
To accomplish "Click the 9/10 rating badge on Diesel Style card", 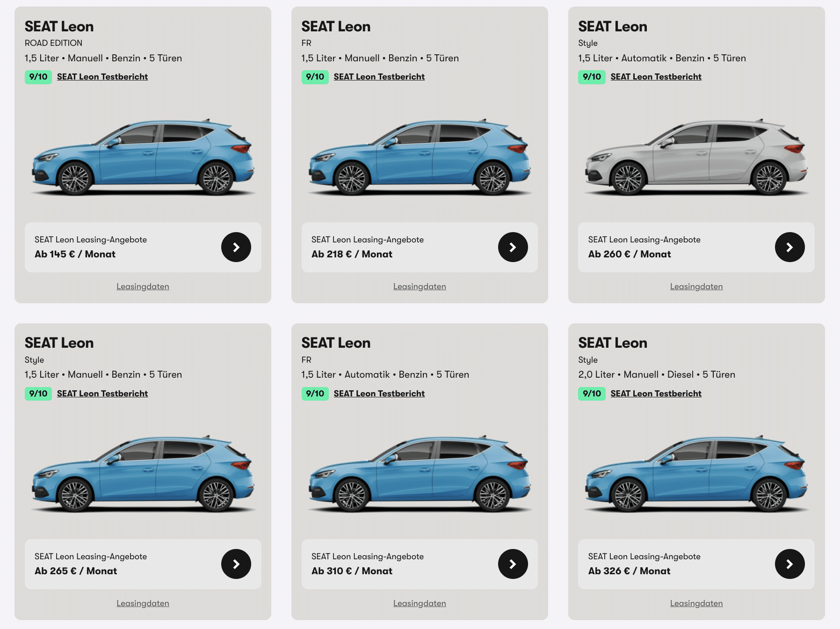I will pyautogui.click(x=592, y=394).
